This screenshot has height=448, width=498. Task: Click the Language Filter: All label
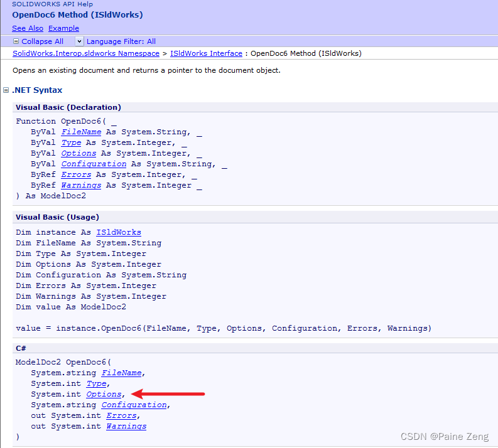click(121, 41)
